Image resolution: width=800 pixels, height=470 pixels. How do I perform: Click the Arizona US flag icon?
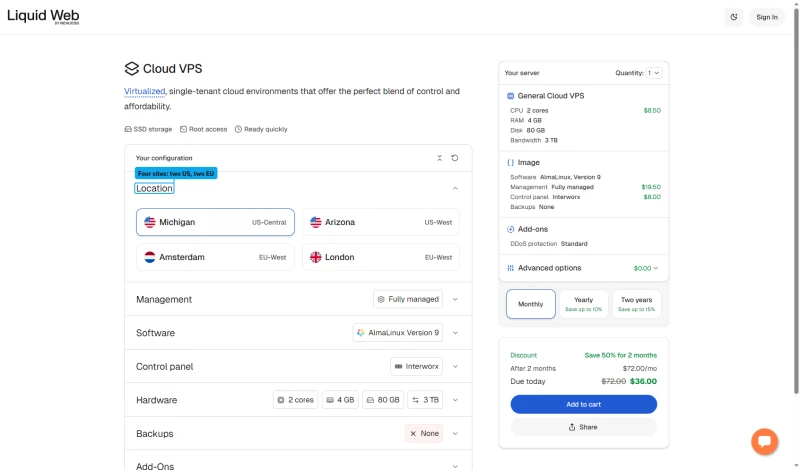pos(316,222)
